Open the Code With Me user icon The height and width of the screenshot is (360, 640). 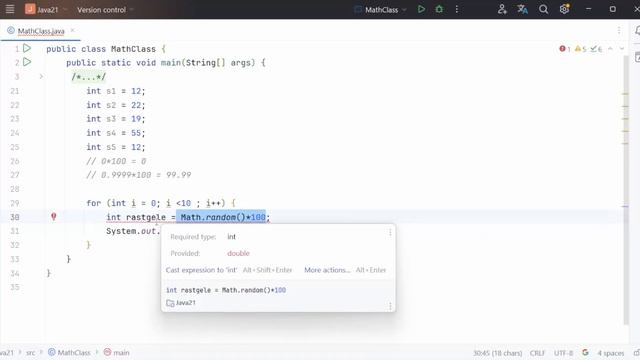(502, 9)
